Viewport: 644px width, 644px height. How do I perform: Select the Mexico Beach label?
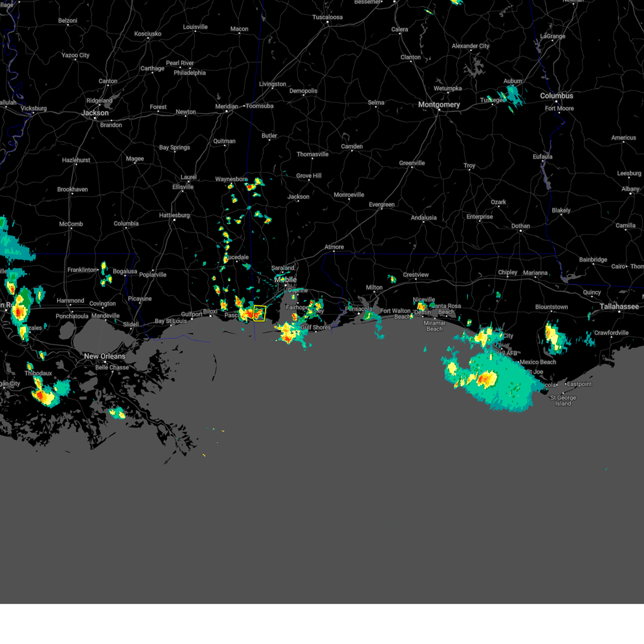point(538,362)
